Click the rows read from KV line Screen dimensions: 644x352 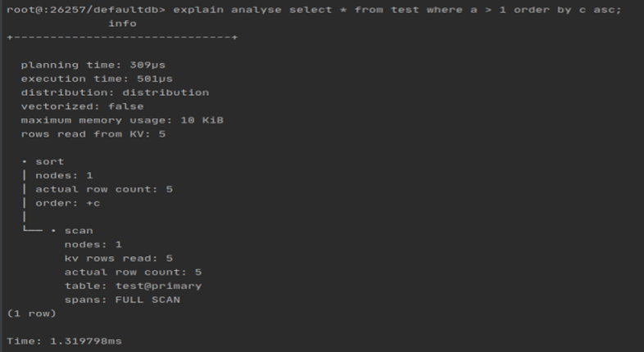tap(93, 134)
